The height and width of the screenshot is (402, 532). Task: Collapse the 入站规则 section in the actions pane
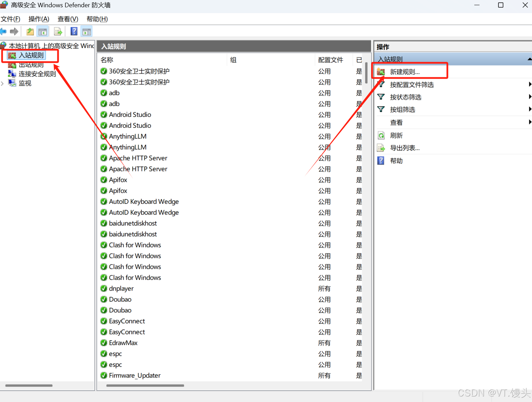coord(529,59)
